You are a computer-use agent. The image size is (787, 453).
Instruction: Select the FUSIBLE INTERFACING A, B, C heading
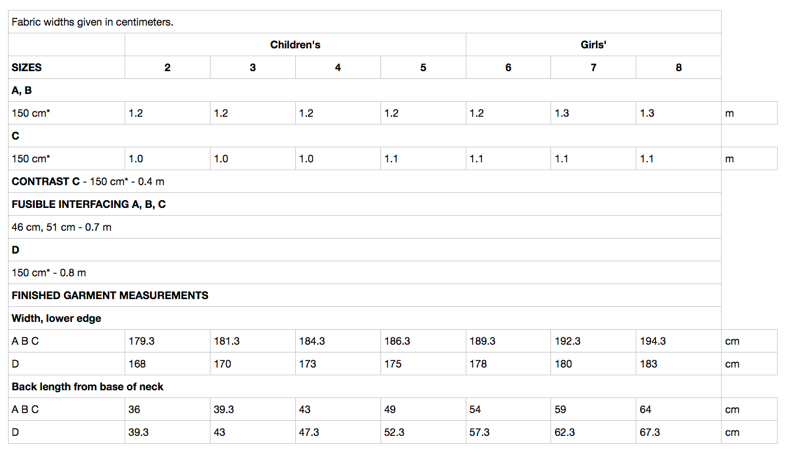tap(89, 204)
